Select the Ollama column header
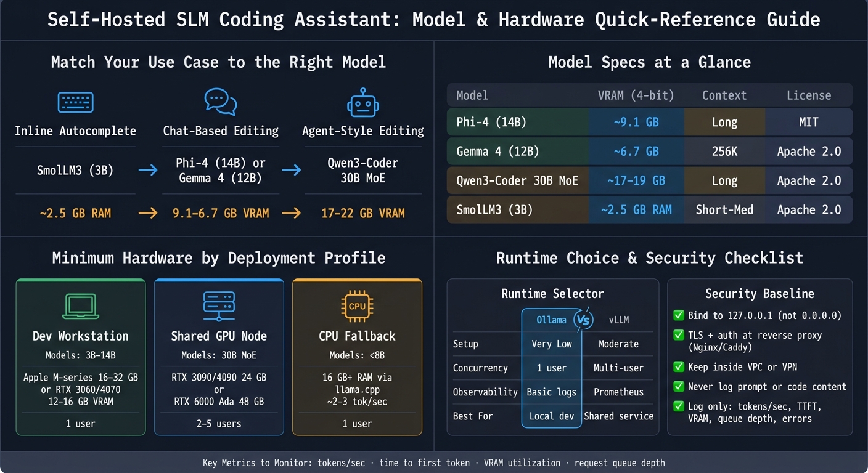 [551, 320]
